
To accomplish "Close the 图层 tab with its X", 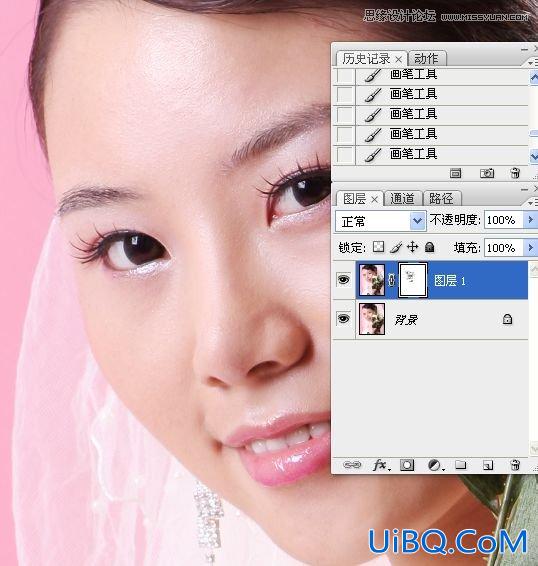I will click(375, 199).
